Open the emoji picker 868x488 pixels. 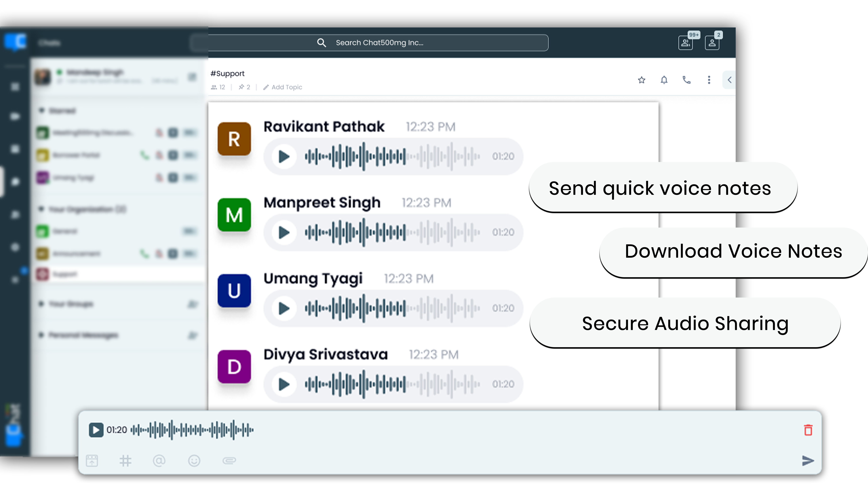click(194, 461)
